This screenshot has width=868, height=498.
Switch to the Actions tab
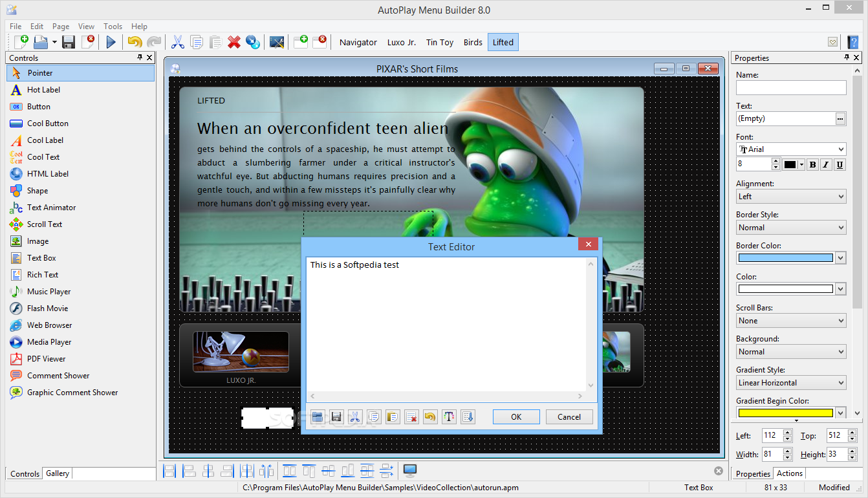tap(790, 473)
